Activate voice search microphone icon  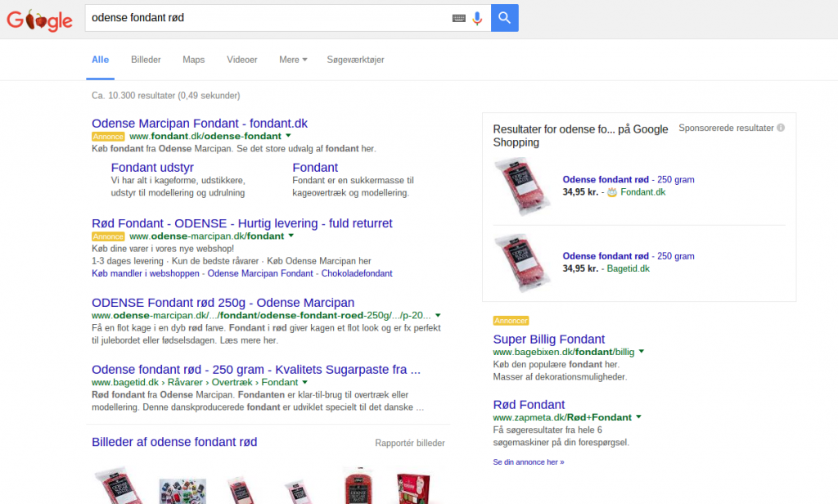pos(478,18)
